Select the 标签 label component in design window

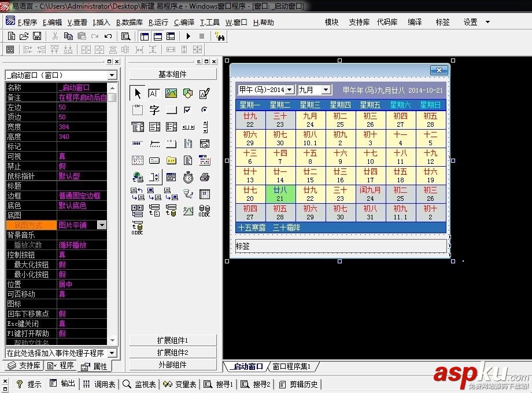(x=341, y=246)
